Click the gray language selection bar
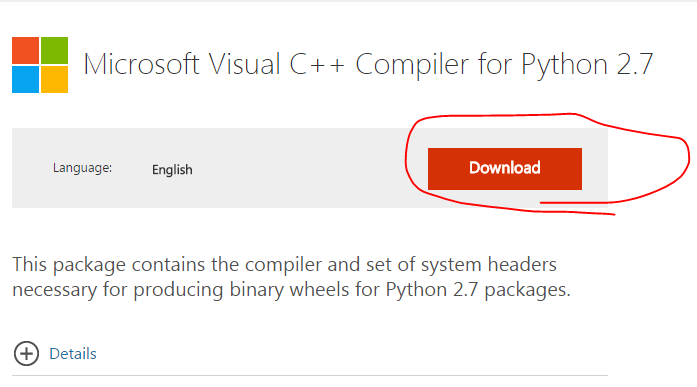The image size is (697, 387). point(310,168)
